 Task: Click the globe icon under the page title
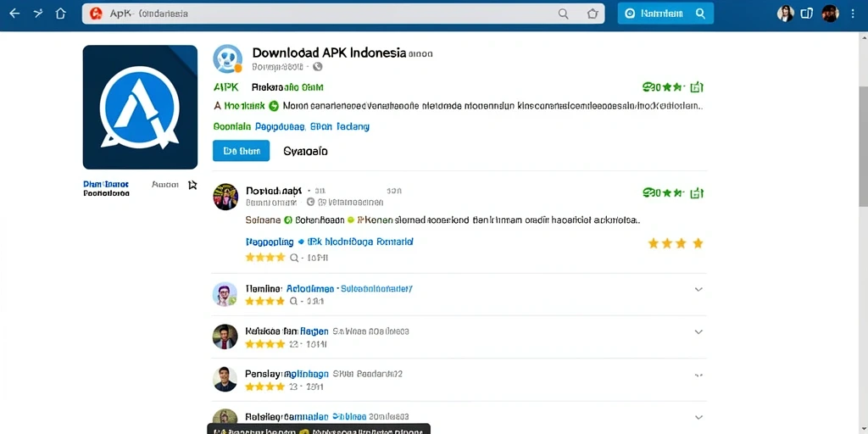pyautogui.click(x=317, y=67)
